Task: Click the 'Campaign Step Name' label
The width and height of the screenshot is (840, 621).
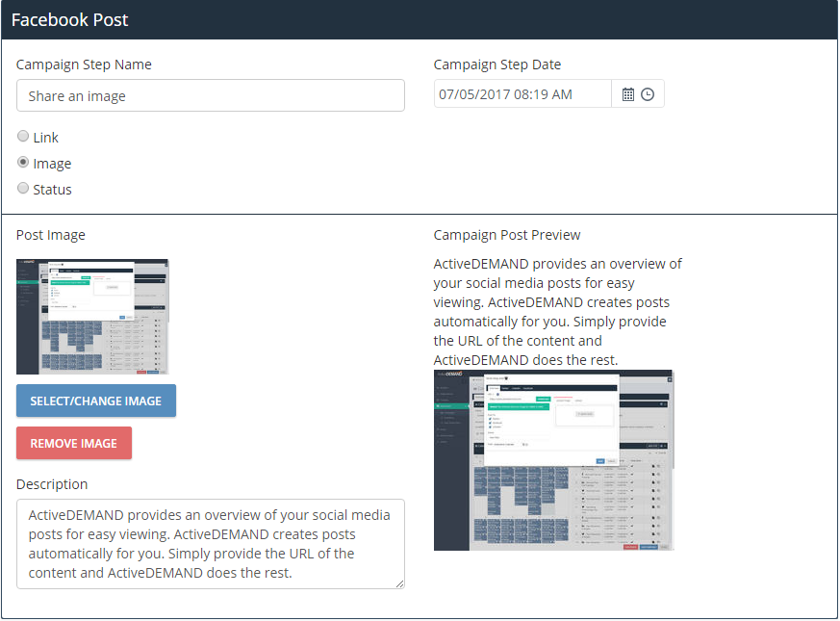Action: tap(84, 65)
